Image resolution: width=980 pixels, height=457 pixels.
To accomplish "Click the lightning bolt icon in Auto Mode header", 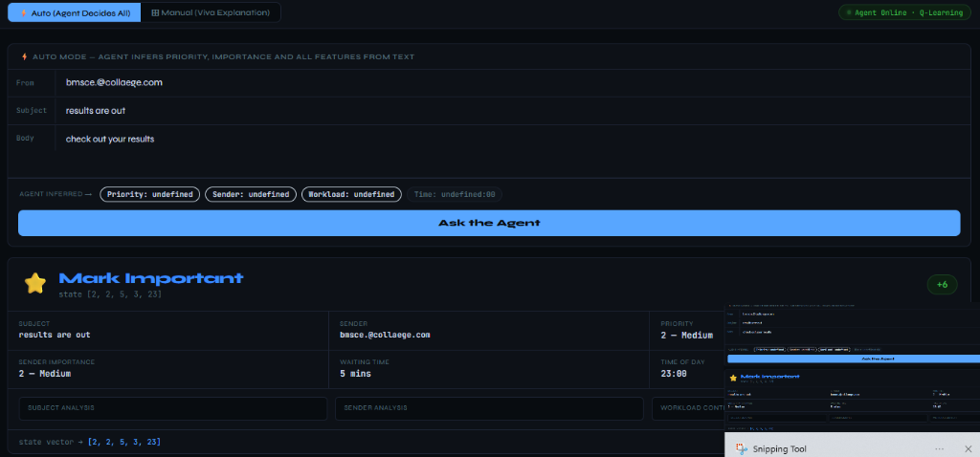I will [24, 56].
